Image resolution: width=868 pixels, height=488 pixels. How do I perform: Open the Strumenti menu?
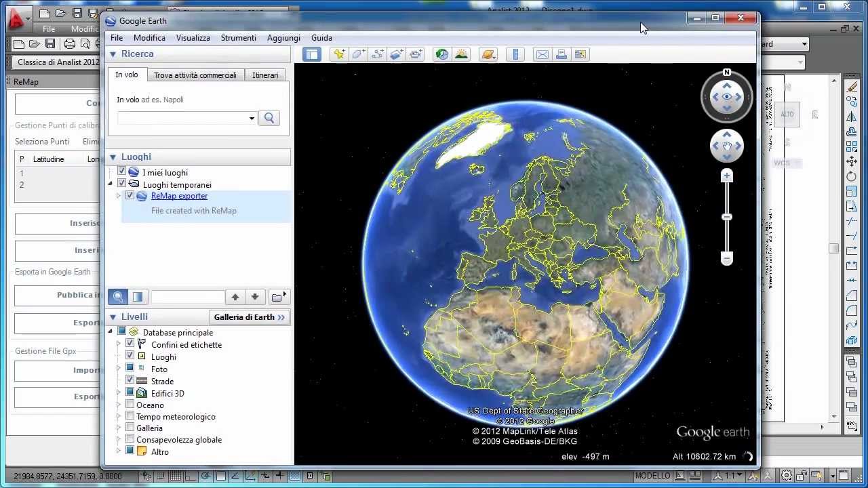(239, 38)
